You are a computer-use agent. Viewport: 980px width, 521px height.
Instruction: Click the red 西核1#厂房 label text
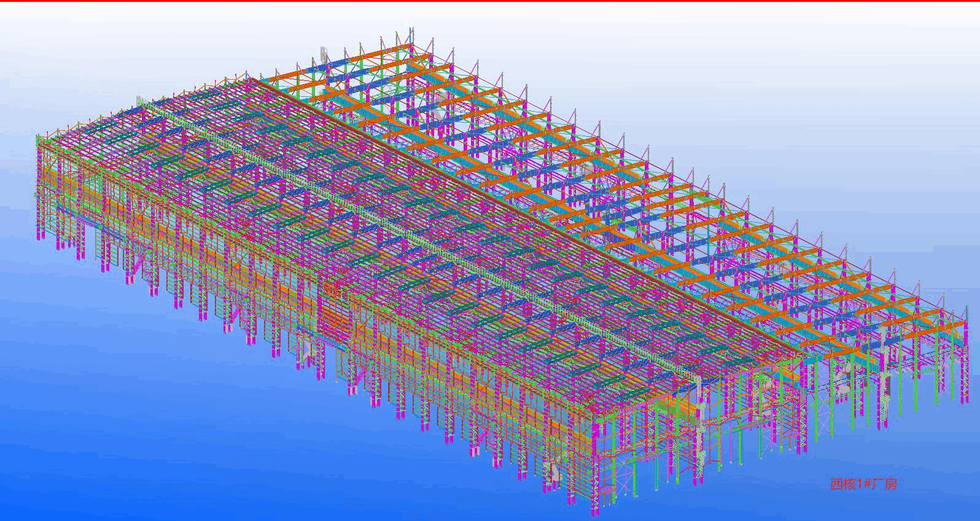pos(863,484)
